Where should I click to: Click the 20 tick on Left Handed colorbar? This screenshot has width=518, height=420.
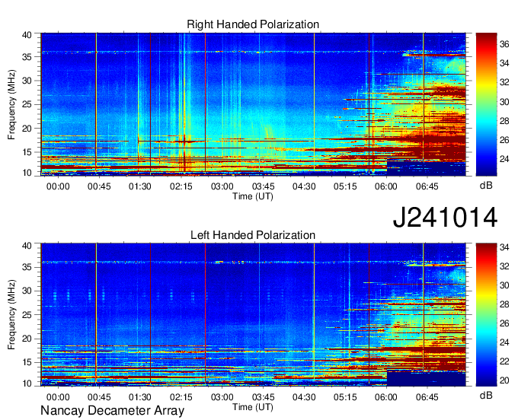504,380
